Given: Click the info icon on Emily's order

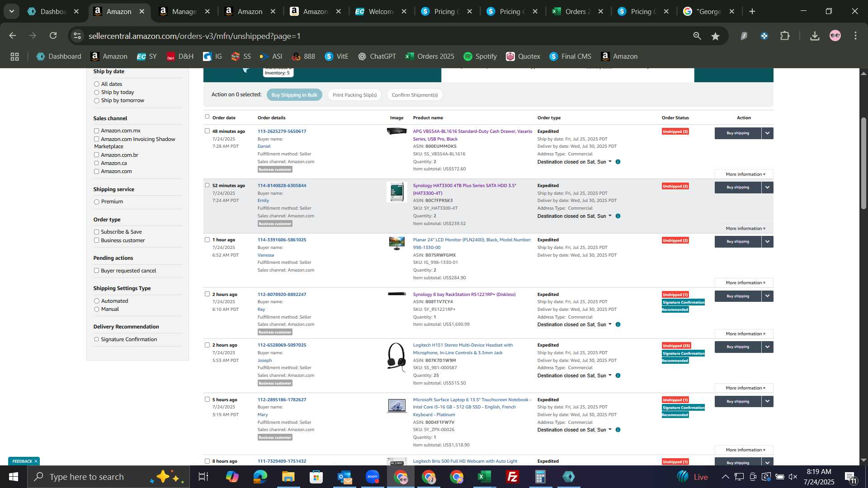Looking at the screenshot, I should click(x=618, y=216).
